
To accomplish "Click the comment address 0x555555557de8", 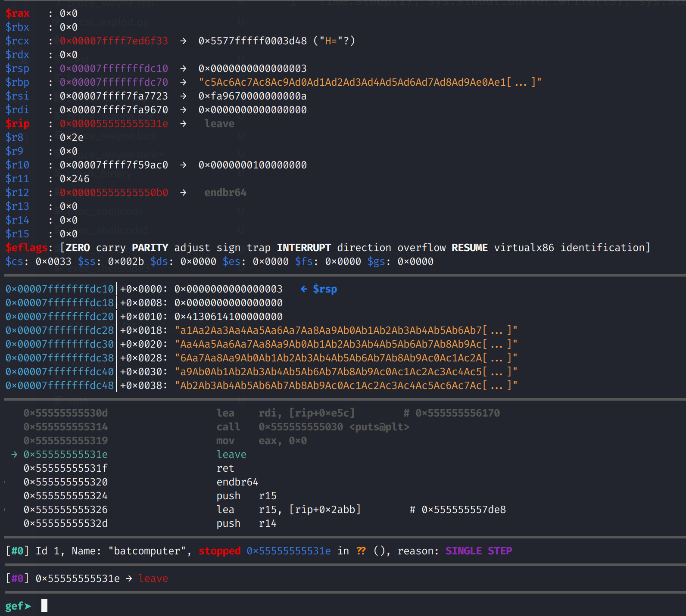I will click(x=464, y=510).
